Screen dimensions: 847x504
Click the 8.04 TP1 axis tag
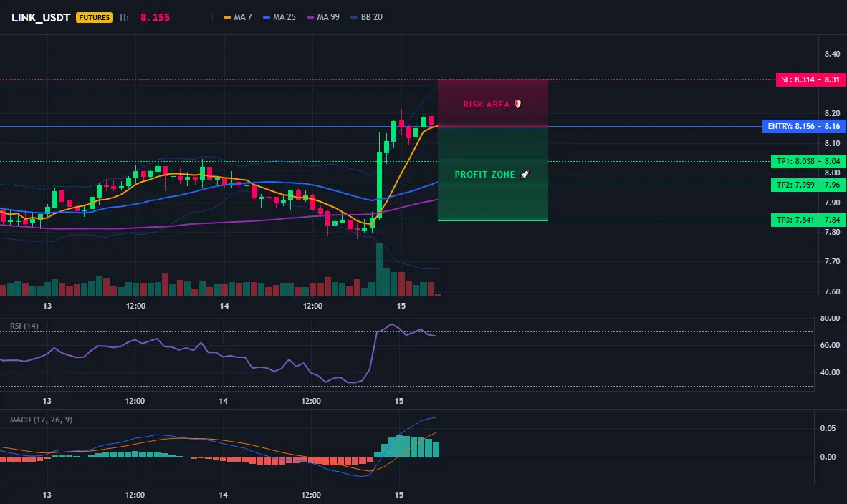click(832, 161)
